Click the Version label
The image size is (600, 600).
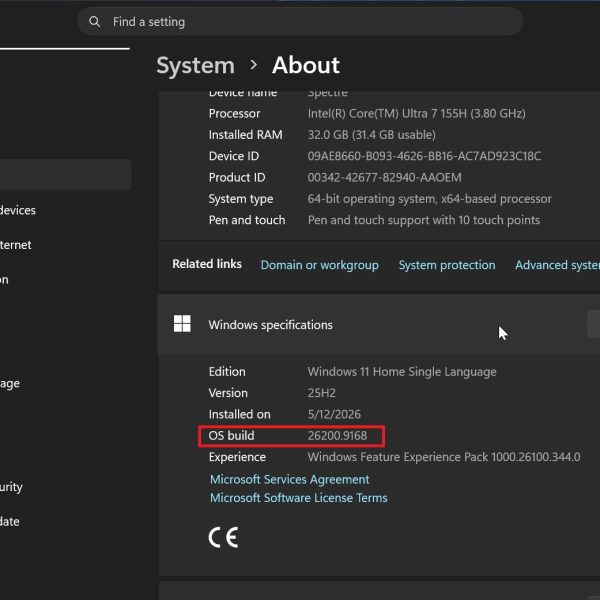click(x=228, y=393)
